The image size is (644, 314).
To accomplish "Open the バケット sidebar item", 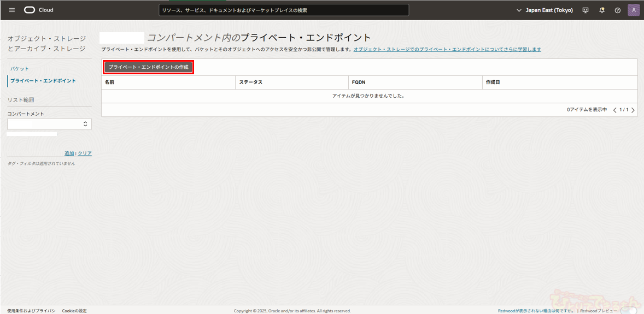I will [20, 69].
